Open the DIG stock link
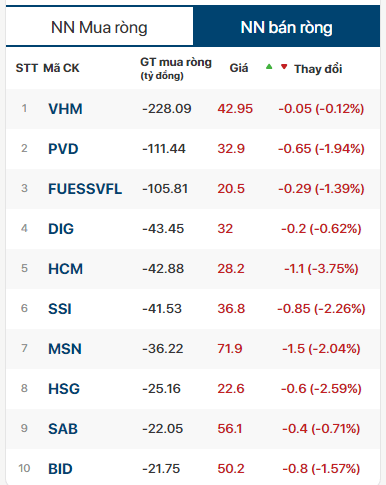The image size is (386, 485). tap(61, 229)
